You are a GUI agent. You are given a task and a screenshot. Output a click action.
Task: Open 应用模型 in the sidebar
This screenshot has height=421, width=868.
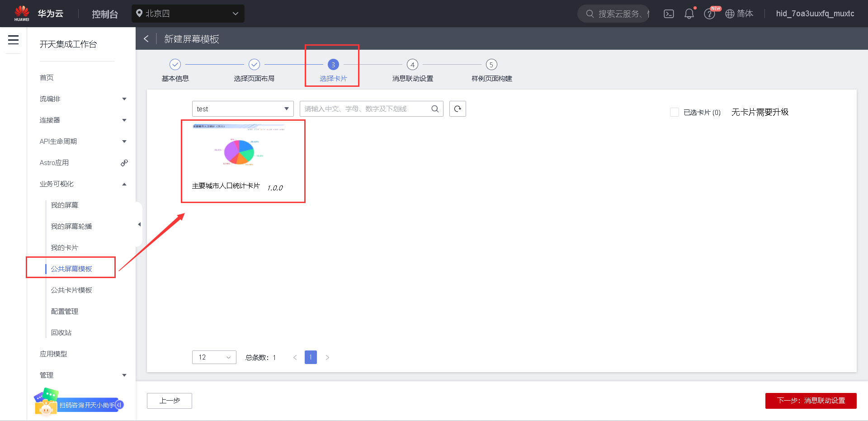pyautogui.click(x=53, y=354)
